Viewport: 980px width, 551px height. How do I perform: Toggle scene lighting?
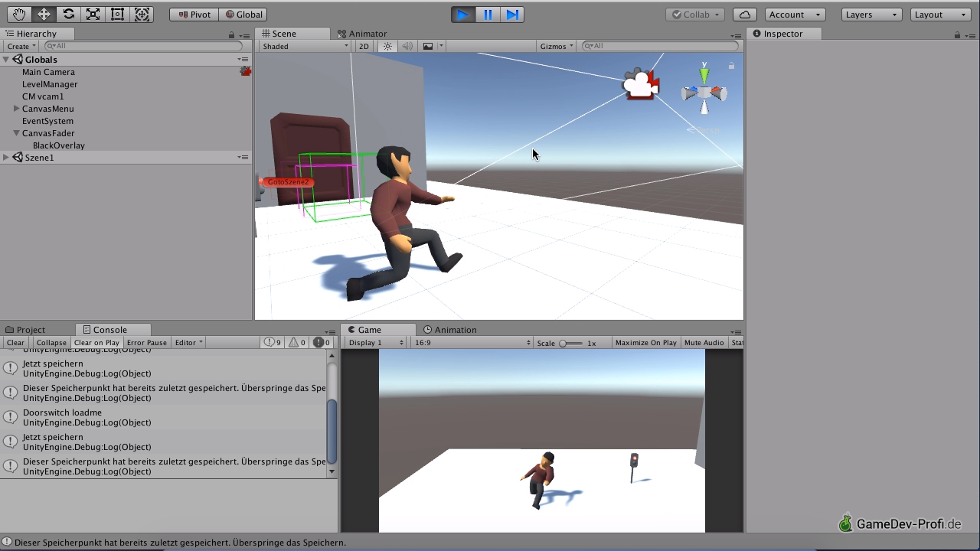(387, 46)
